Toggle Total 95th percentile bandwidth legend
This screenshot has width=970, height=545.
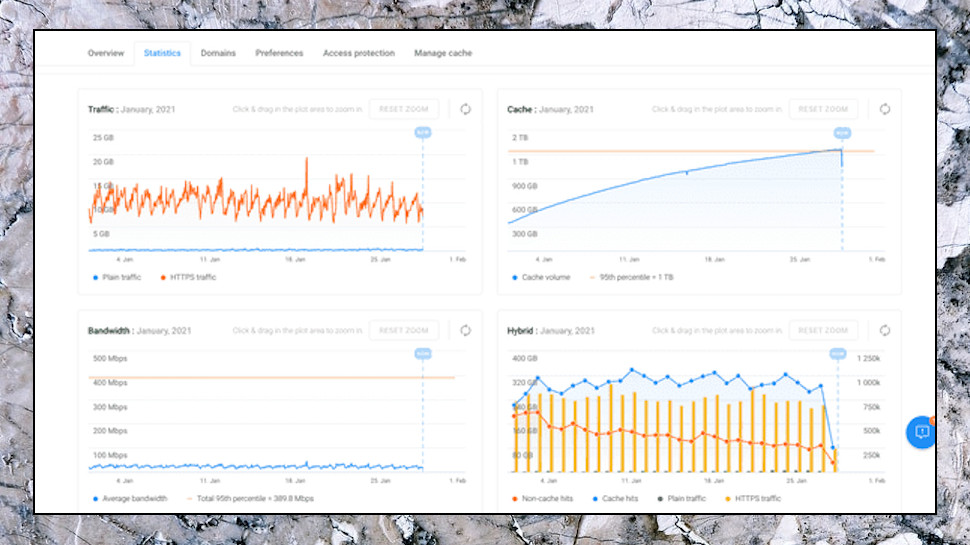(250, 499)
